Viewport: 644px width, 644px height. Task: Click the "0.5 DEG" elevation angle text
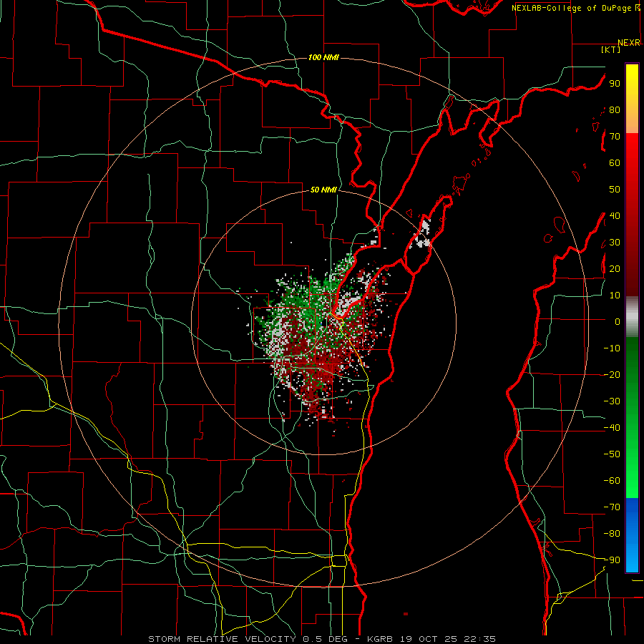click(325, 639)
